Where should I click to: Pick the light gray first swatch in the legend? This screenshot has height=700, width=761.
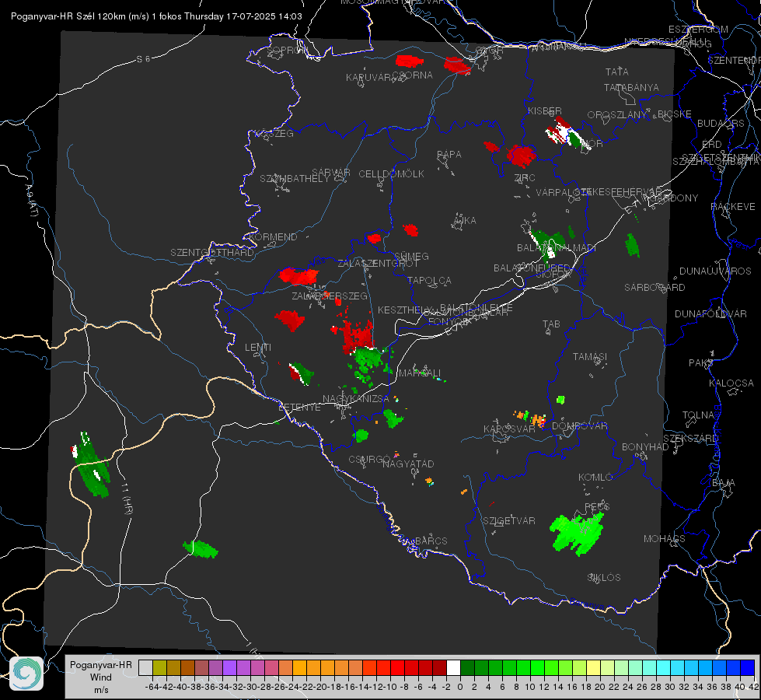point(145,667)
